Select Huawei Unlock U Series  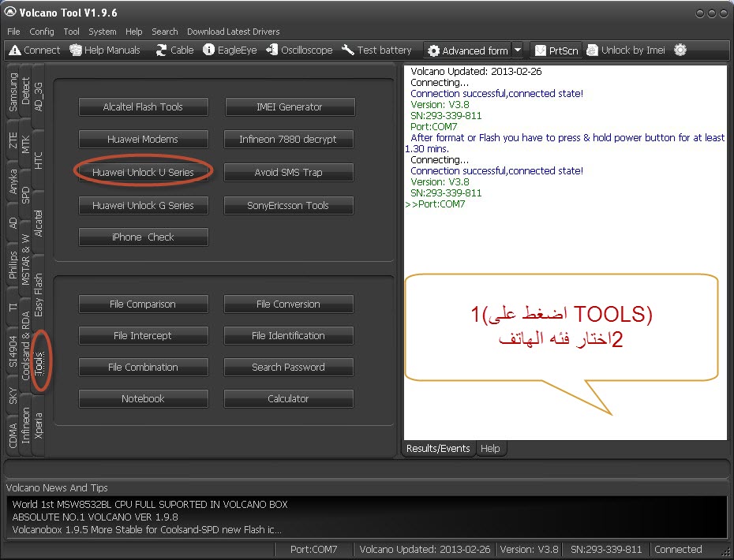(x=143, y=172)
